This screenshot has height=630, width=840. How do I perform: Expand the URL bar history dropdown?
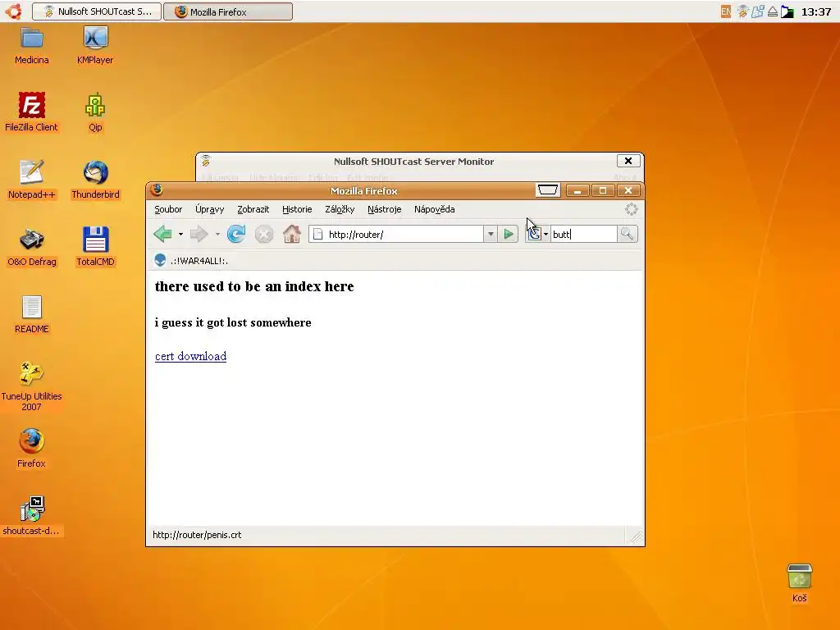tap(491, 234)
